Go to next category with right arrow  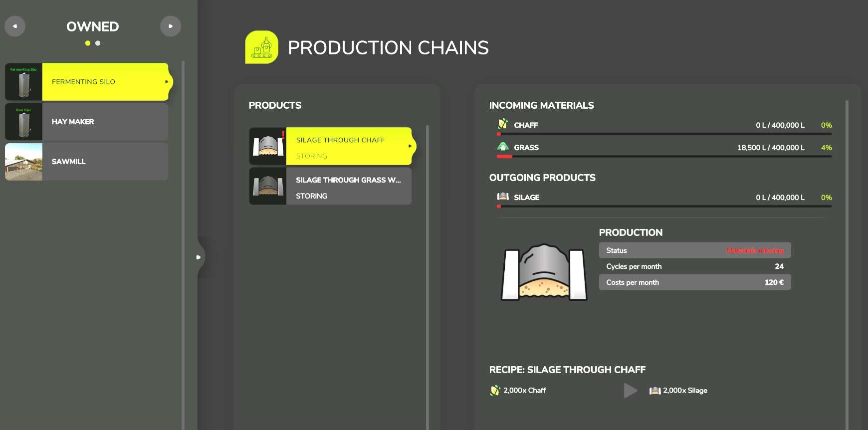171,26
